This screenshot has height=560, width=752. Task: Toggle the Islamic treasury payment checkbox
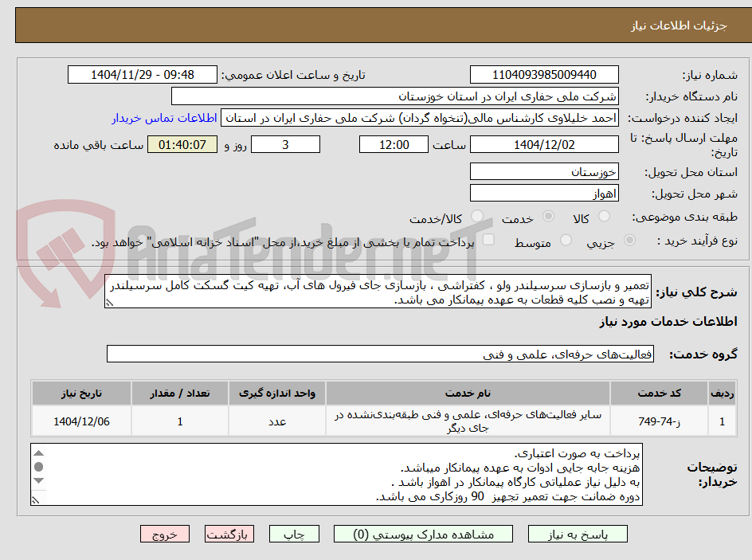pos(488,240)
